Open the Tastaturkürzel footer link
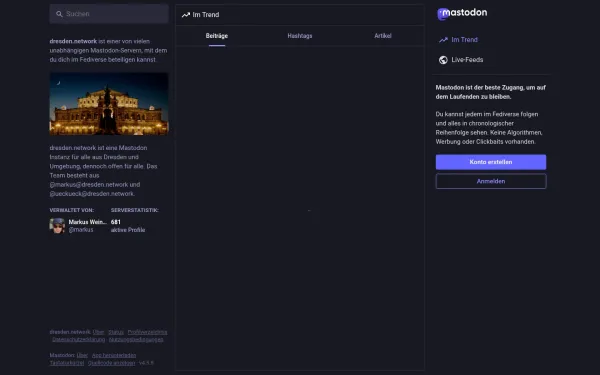Screen dimensions: 600x375 (x=67, y=363)
